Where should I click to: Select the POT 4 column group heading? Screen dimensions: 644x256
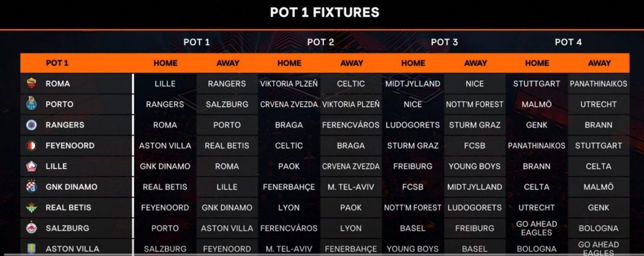click(x=568, y=42)
